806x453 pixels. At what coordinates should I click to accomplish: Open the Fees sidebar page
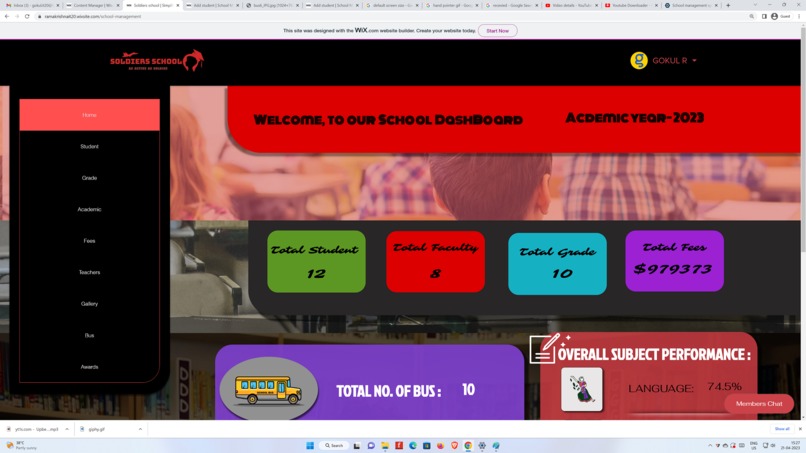click(x=89, y=241)
